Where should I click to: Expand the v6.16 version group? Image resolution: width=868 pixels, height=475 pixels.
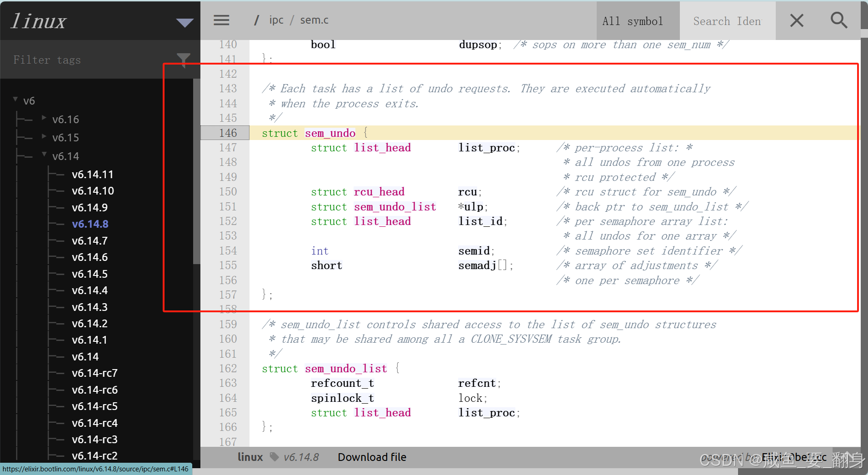[44, 118]
